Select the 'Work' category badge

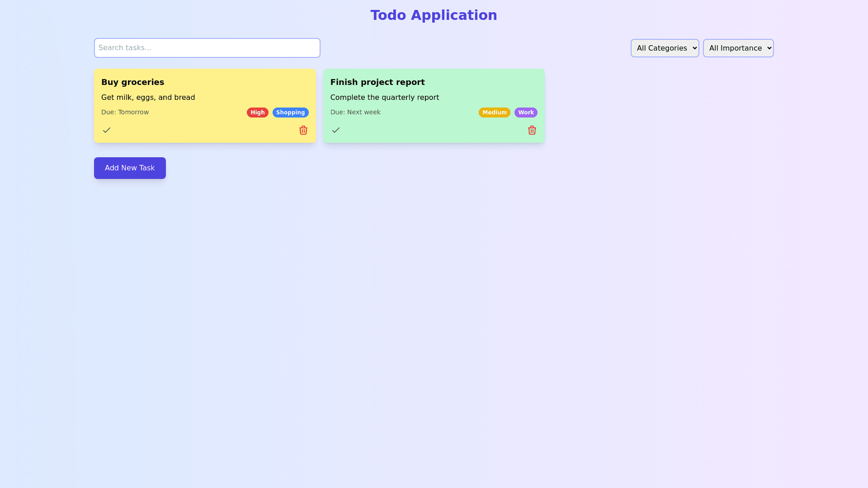526,112
